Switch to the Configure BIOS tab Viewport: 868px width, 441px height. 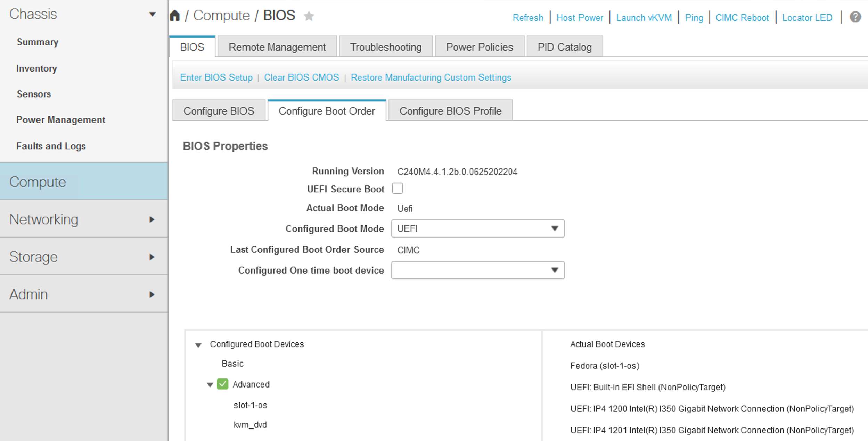point(219,111)
